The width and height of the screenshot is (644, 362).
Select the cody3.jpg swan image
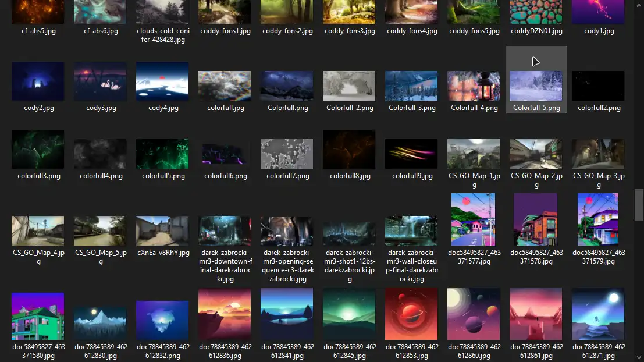click(100, 81)
